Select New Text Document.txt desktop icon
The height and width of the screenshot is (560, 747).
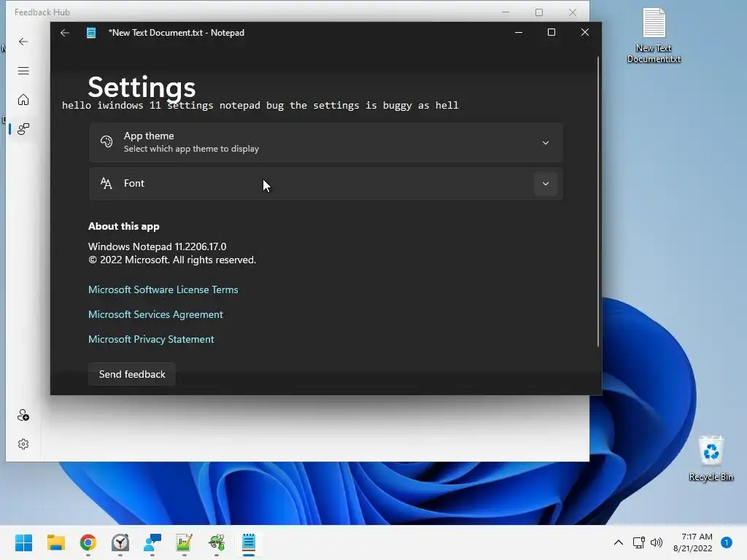click(x=654, y=36)
